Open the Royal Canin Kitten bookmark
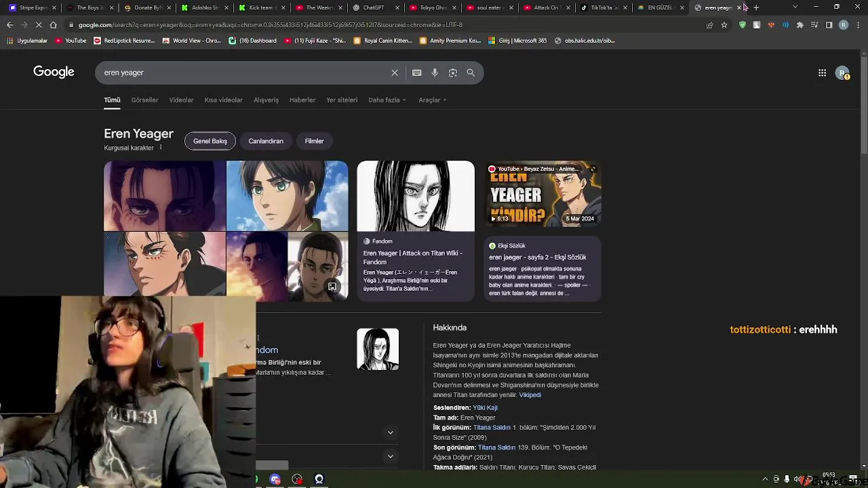This screenshot has height=488, width=868. pos(384,41)
